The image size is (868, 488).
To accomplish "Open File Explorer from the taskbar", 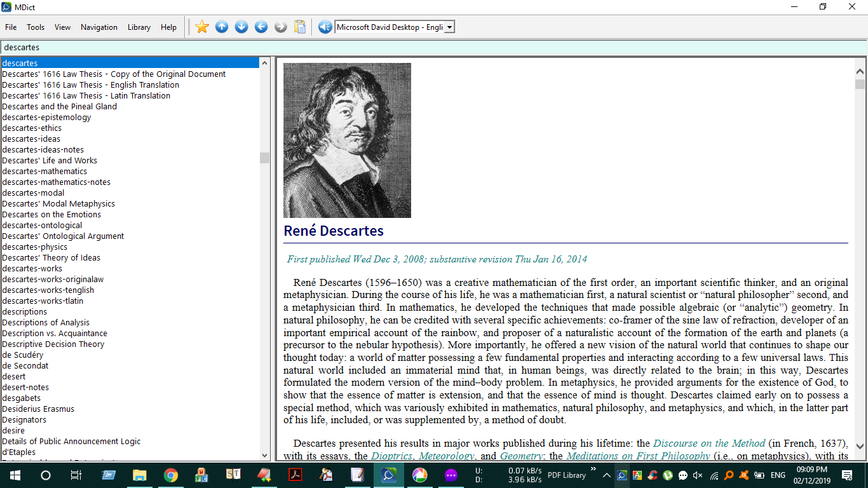I will pos(139,475).
